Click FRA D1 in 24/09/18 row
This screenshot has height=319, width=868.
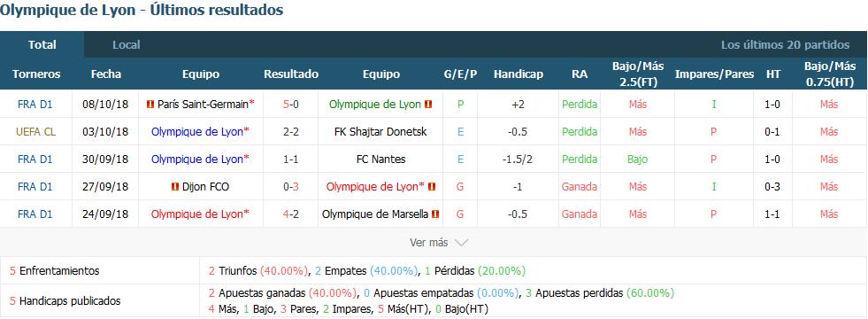pyautogui.click(x=35, y=214)
